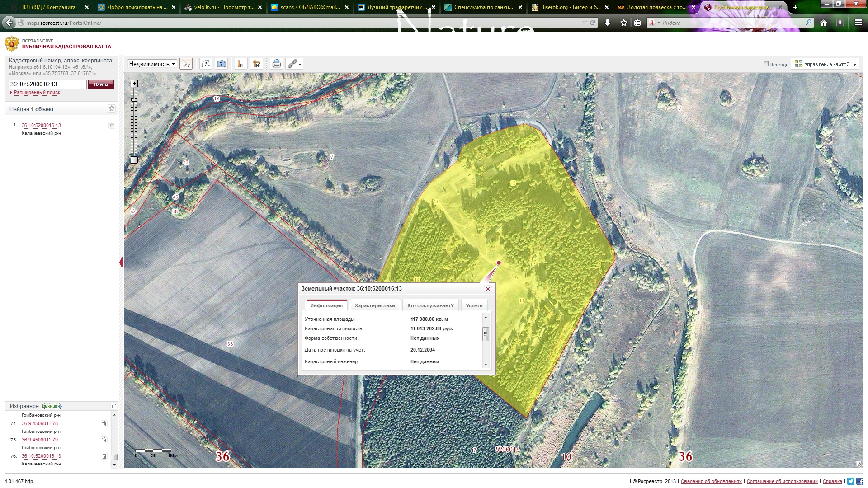Open the Расширенный поиск link

coord(37,92)
